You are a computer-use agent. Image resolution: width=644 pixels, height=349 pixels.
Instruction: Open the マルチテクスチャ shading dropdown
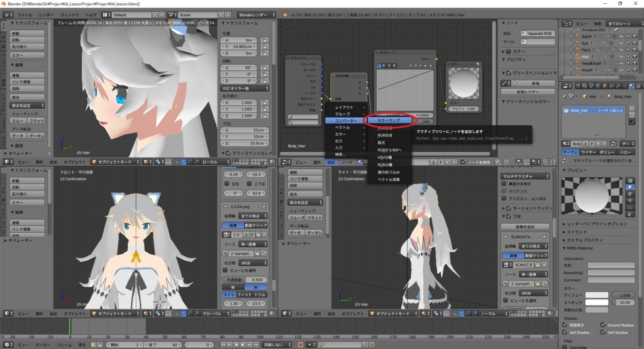(525, 176)
